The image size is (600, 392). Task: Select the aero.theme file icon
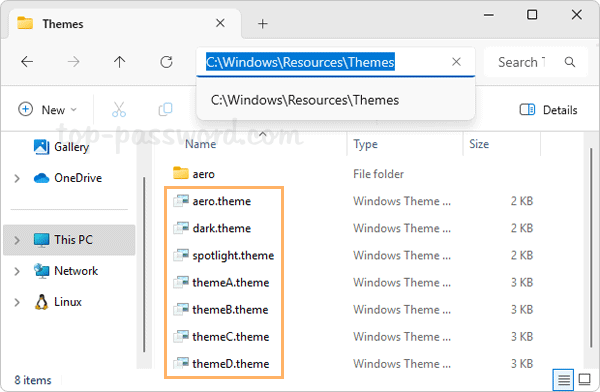pos(181,201)
